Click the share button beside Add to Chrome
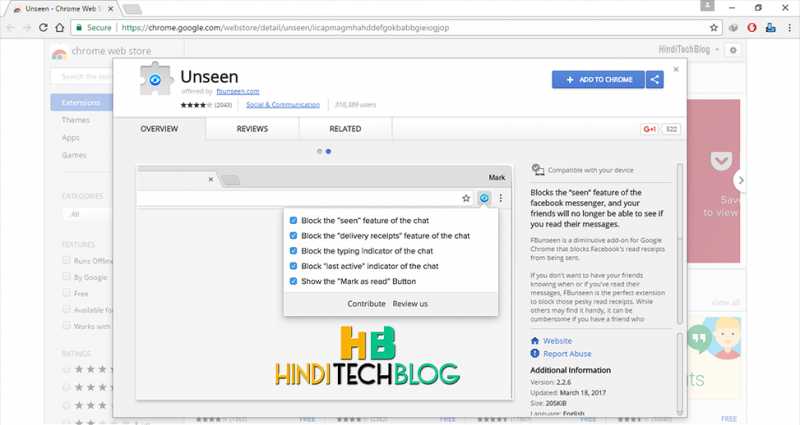 [x=655, y=80]
